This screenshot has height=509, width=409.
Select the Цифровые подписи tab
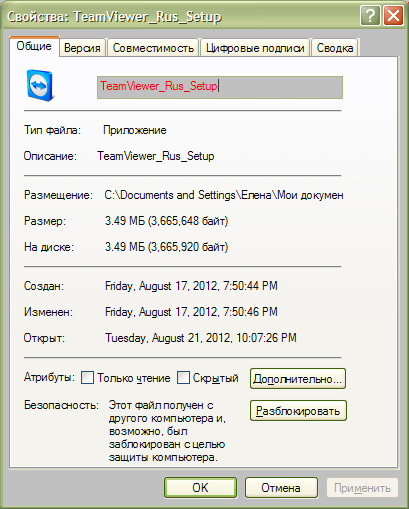pyautogui.click(x=255, y=48)
